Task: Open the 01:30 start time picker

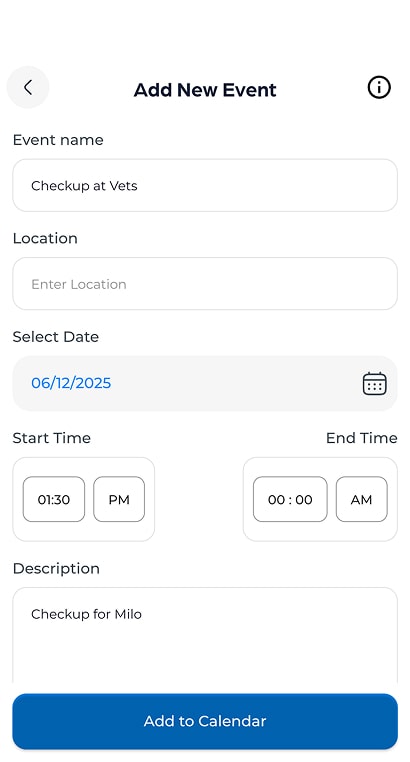Action: tap(54, 499)
